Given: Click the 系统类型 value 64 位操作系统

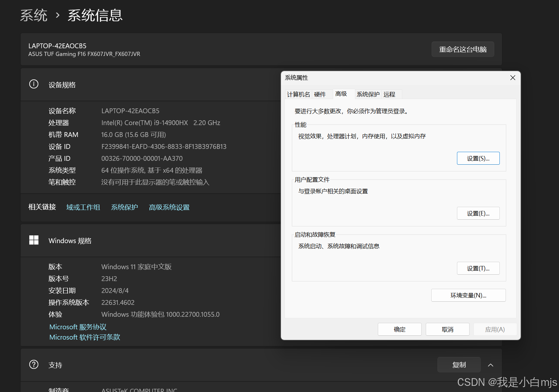Looking at the screenshot, I should (x=152, y=170).
